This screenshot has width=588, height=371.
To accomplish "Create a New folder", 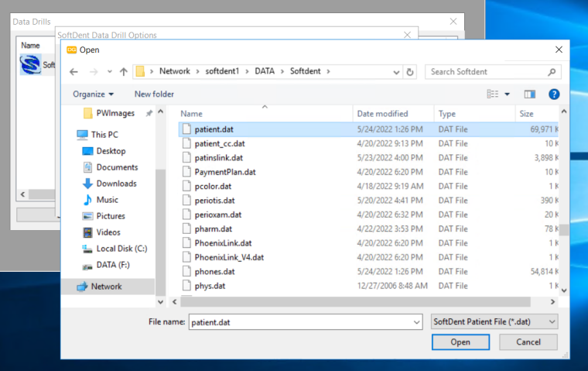I will (x=154, y=94).
